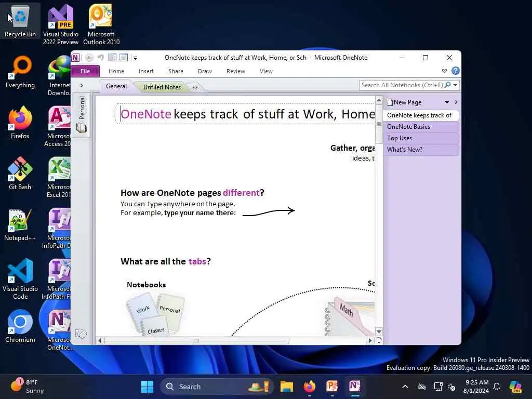The height and width of the screenshot is (399, 532).
Task: Create a new section with the star tab
Action: (x=195, y=87)
